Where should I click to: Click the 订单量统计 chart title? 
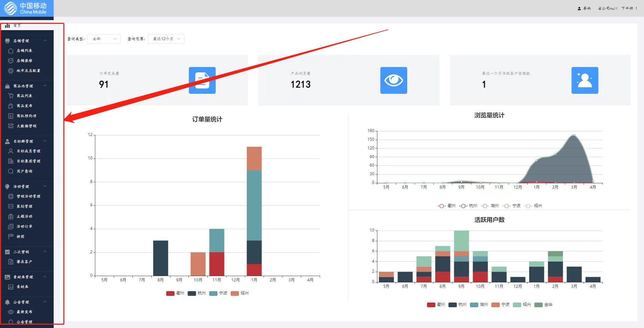tap(207, 119)
